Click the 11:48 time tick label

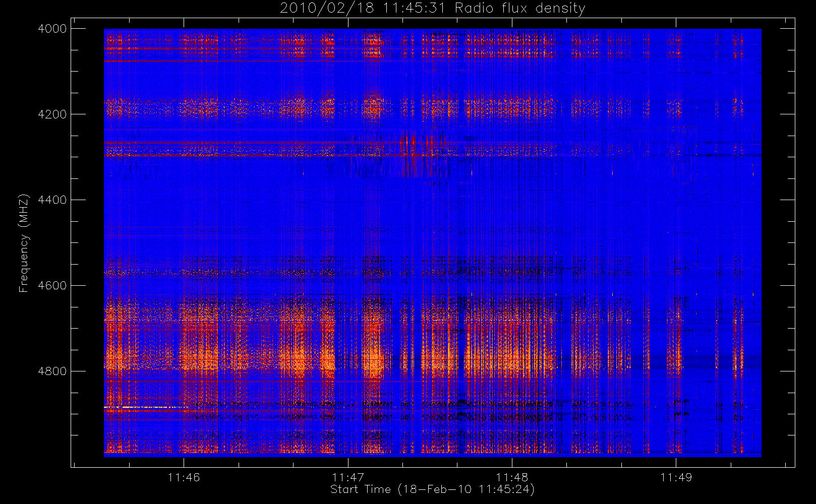pyautogui.click(x=512, y=477)
